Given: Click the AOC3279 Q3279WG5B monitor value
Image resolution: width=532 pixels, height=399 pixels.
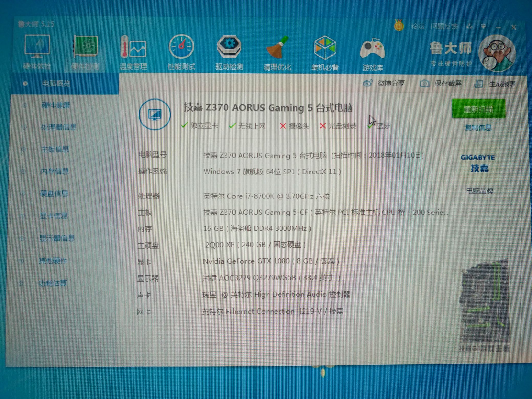Looking at the screenshot, I should (271, 278).
